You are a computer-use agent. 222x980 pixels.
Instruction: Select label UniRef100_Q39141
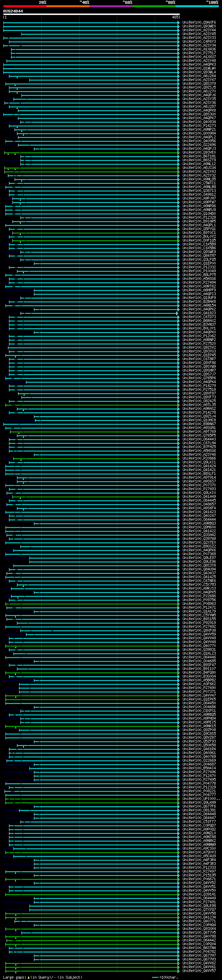(x=199, y=894)
